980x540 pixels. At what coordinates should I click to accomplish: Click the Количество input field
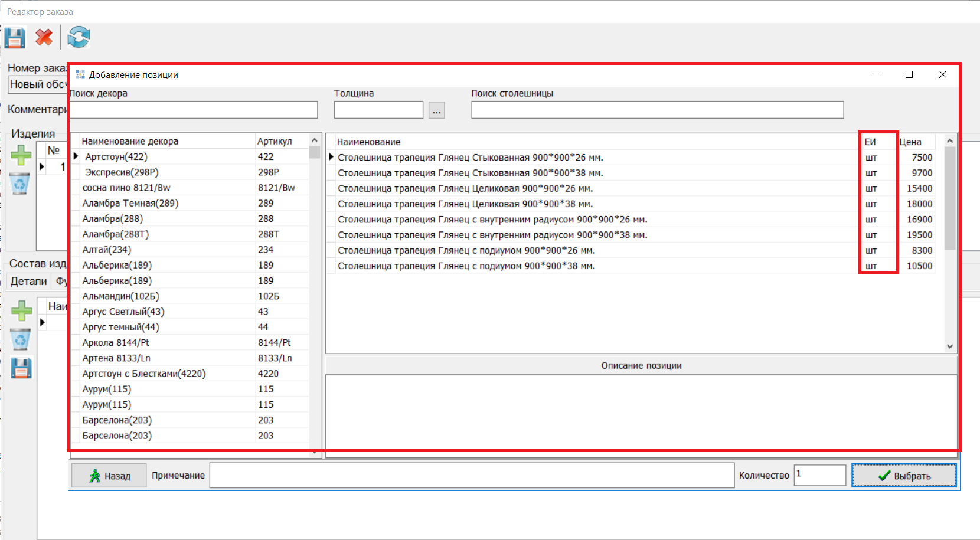tap(819, 475)
